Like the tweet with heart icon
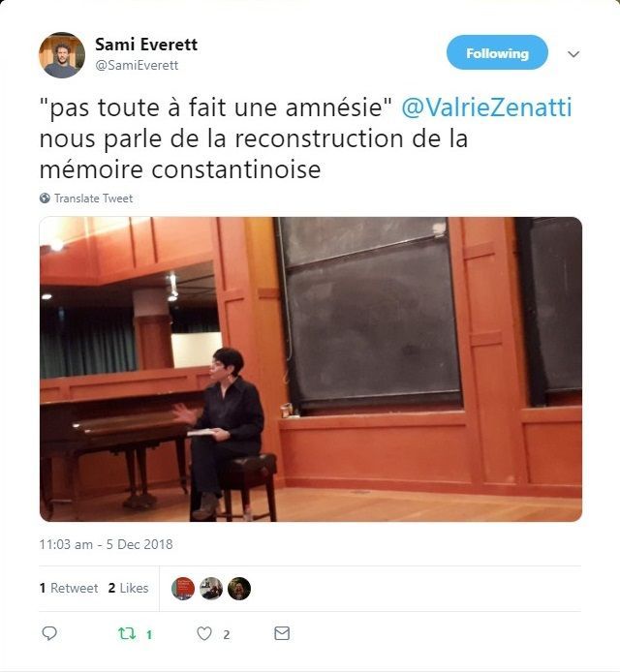620x672 pixels. [204, 633]
